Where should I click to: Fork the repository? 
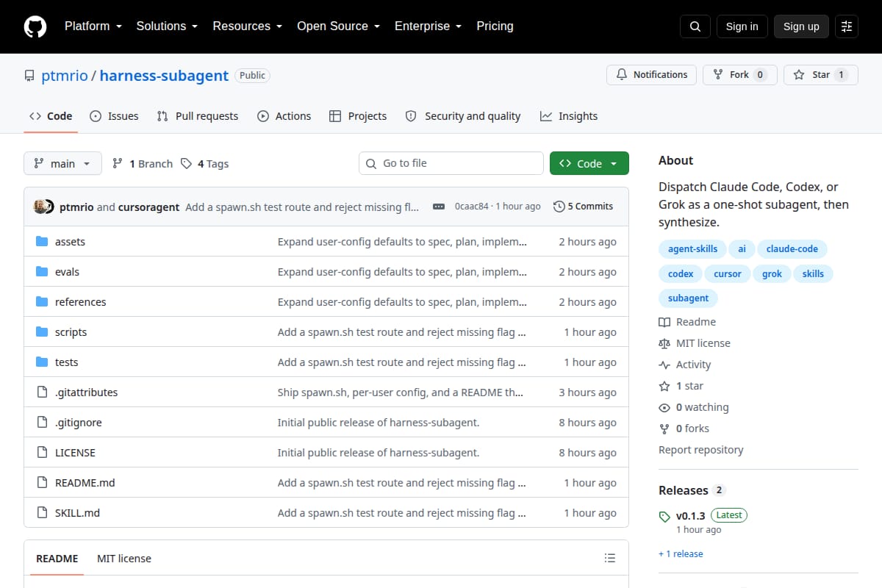point(739,75)
